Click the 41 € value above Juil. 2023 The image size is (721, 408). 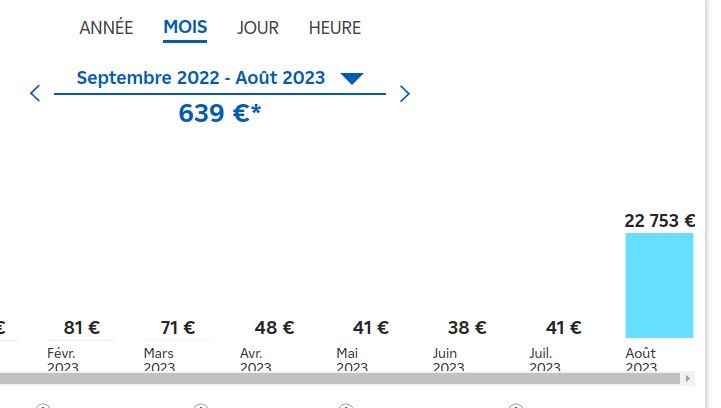(x=563, y=327)
